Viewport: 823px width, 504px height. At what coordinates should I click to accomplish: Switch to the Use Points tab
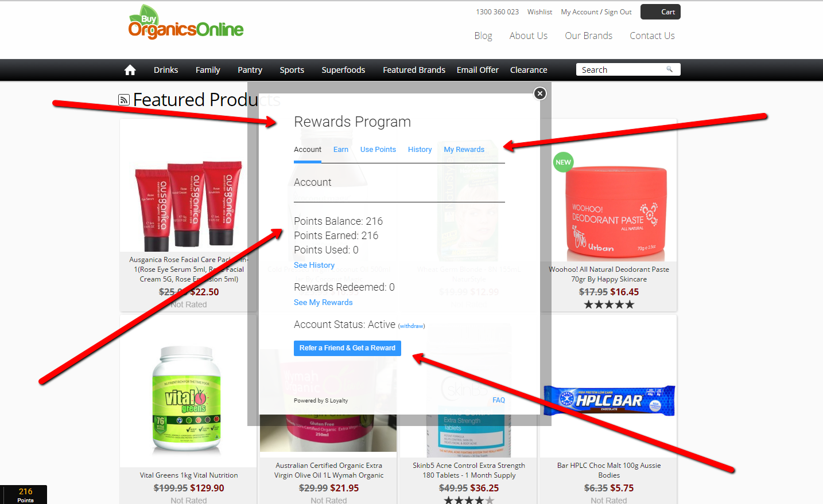(x=378, y=150)
